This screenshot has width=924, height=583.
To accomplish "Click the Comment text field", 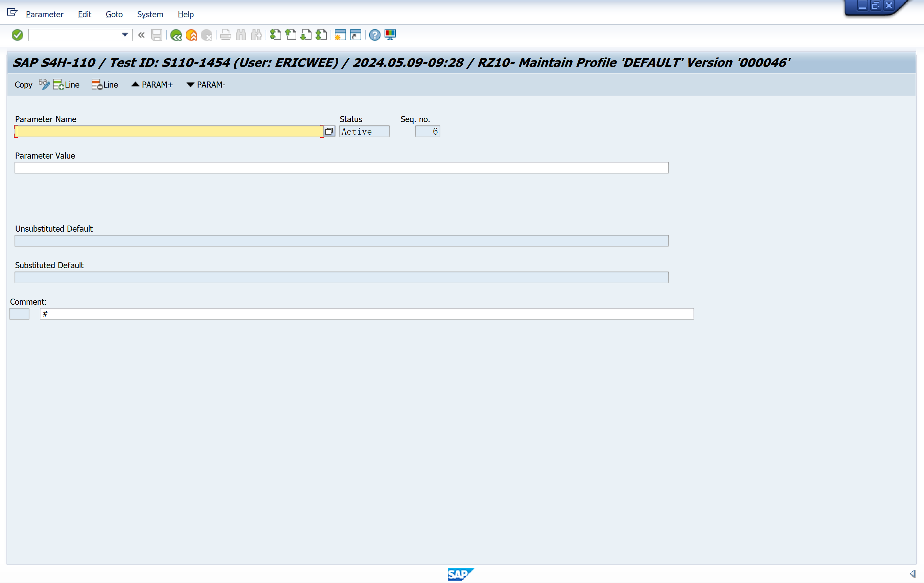I will [366, 314].
